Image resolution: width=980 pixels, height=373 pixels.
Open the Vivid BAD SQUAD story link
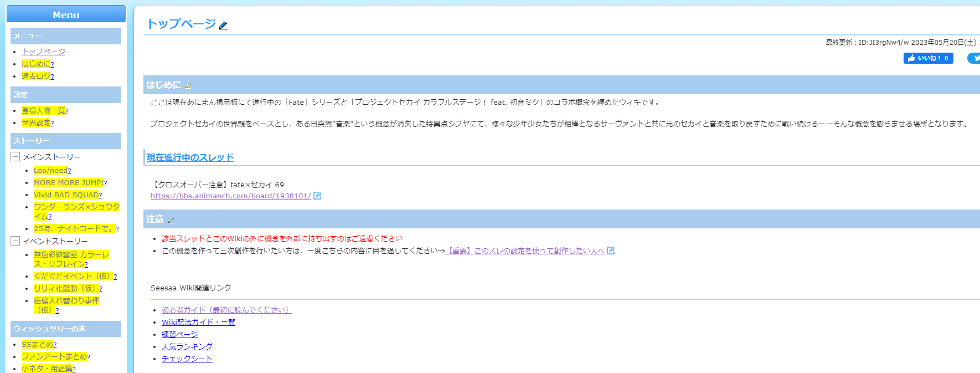(66, 195)
